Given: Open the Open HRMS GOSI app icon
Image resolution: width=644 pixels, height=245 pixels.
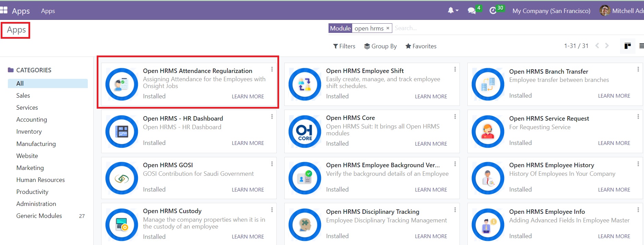Looking at the screenshot, I should [122, 178].
